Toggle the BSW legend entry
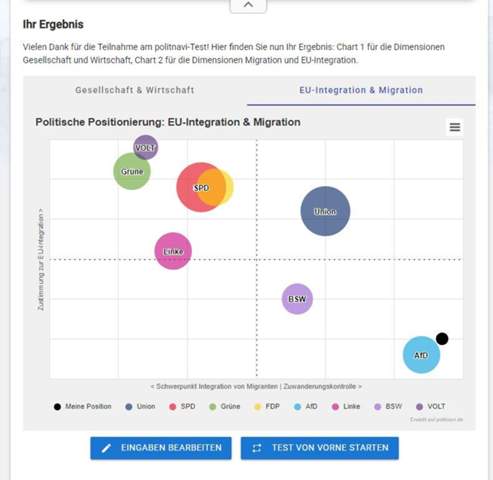This screenshot has width=493, height=480. [388, 407]
